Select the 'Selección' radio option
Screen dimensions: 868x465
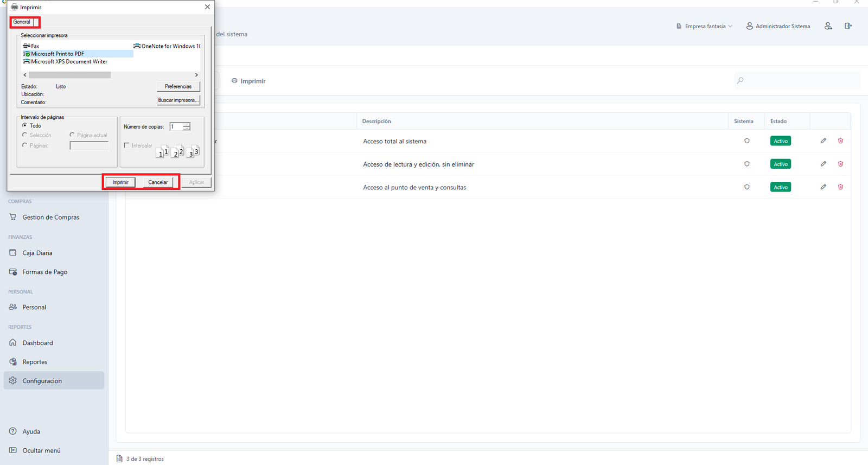coord(24,135)
